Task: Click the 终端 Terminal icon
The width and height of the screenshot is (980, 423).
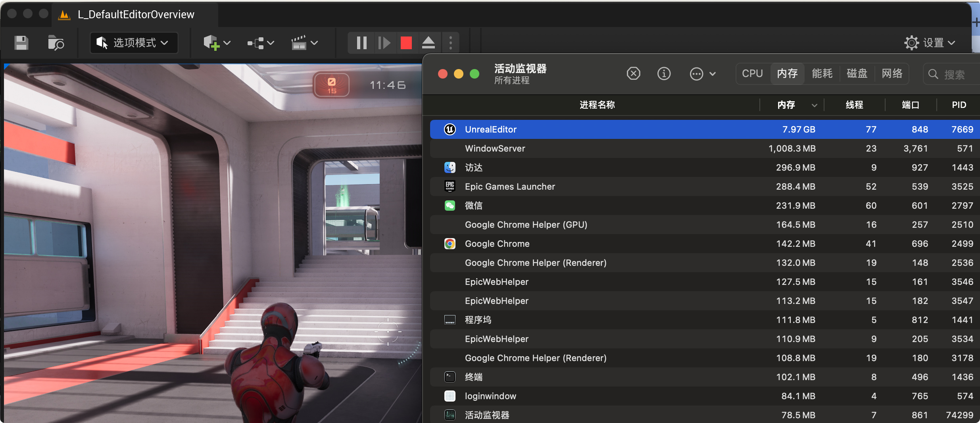Action: (x=450, y=377)
